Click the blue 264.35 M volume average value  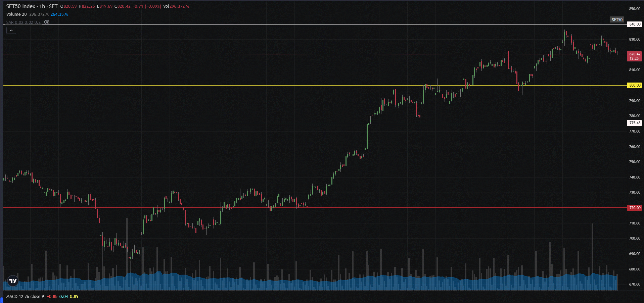coord(59,14)
